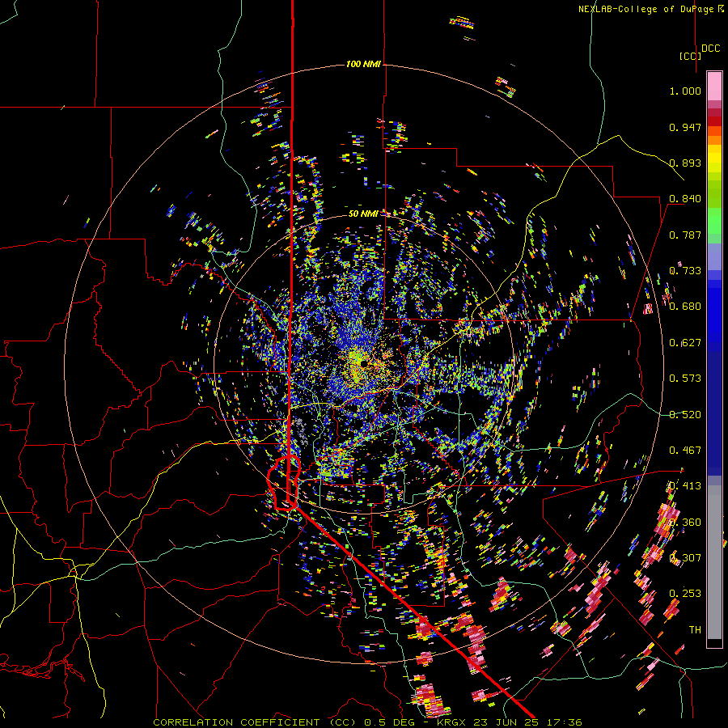Screen dimensions: 728x728
Task: Click the 0.627 legend value
Action: click(685, 343)
